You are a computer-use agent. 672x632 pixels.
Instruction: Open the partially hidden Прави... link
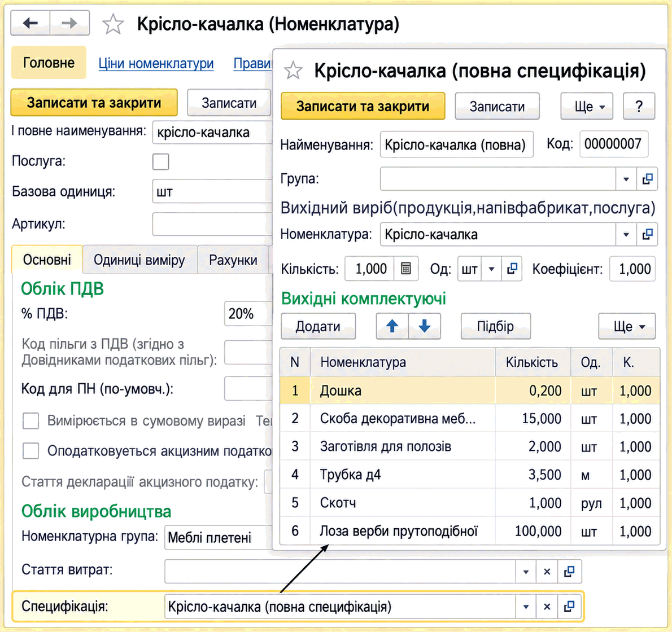253,63
